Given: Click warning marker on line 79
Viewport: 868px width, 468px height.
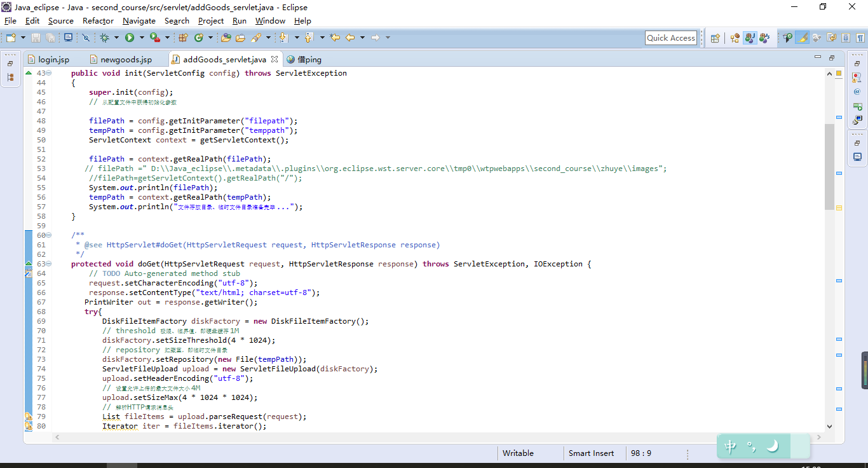Looking at the screenshot, I should point(28,416).
